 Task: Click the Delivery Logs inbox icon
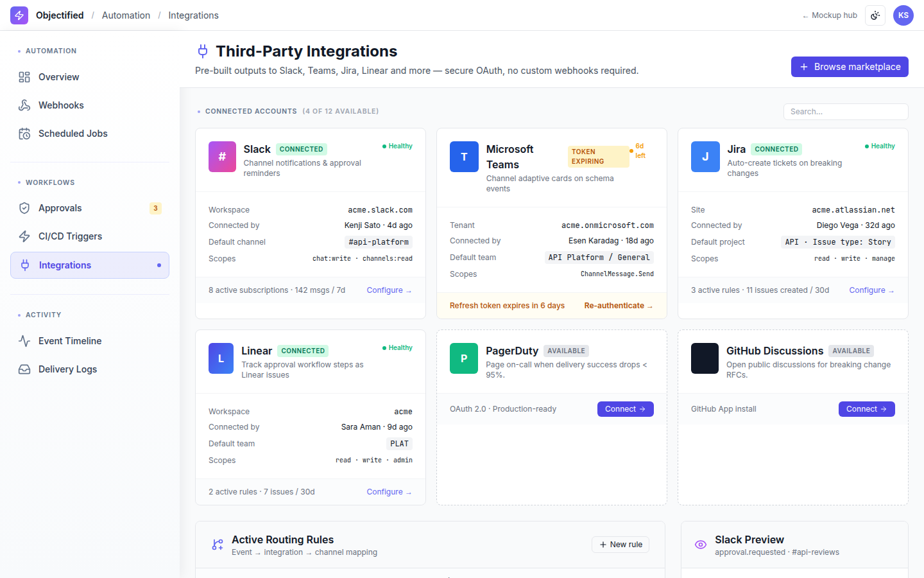point(24,369)
